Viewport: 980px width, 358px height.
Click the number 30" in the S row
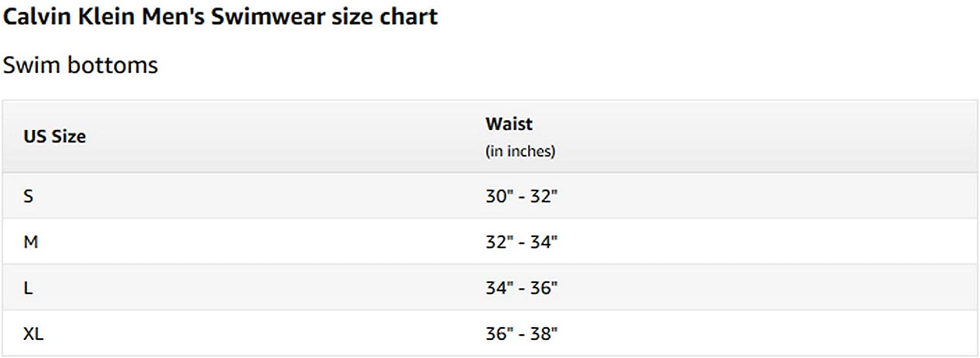(x=499, y=196)
